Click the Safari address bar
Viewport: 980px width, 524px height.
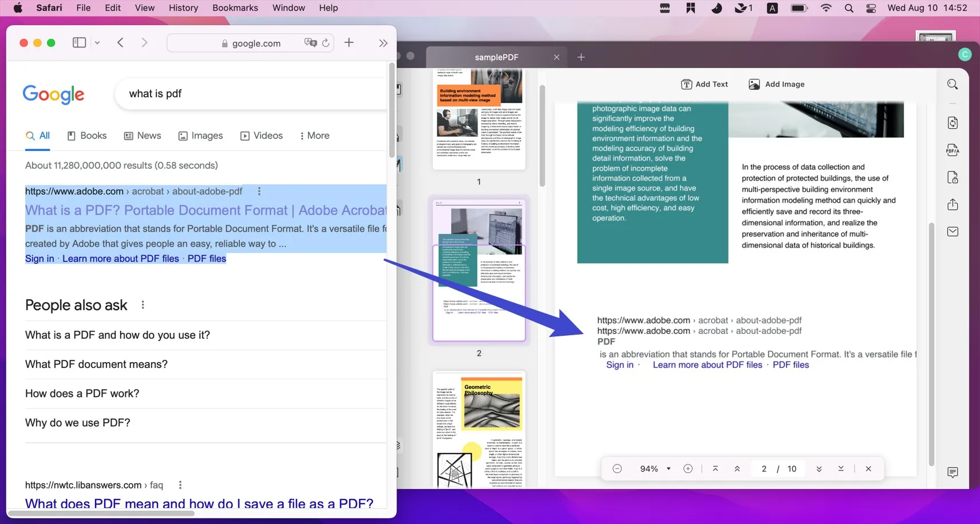pyautogui.click(x=251, y=43)
